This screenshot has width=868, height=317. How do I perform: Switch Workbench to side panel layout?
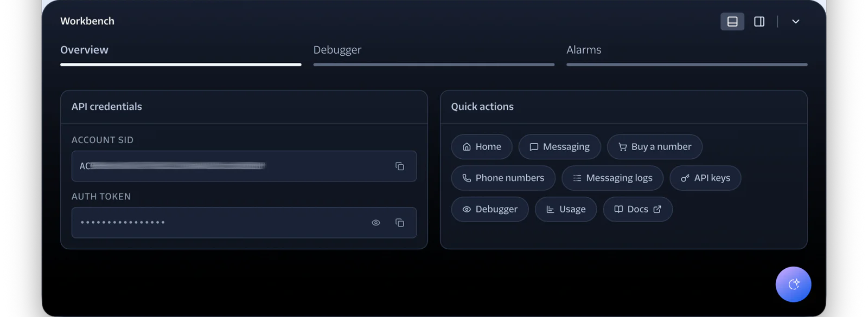[x=759, y=21]
